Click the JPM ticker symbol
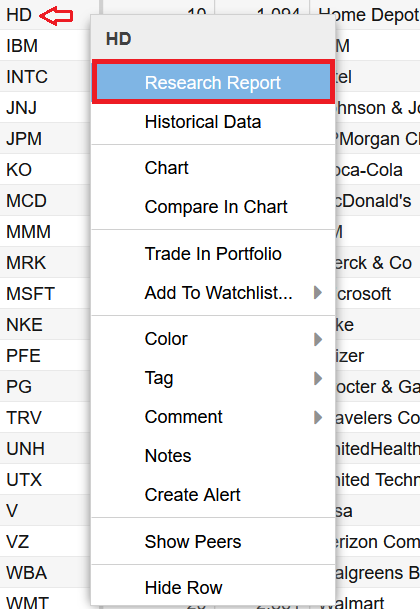The height and width of the screenshot is (609, 420). (x=24, y=139)
